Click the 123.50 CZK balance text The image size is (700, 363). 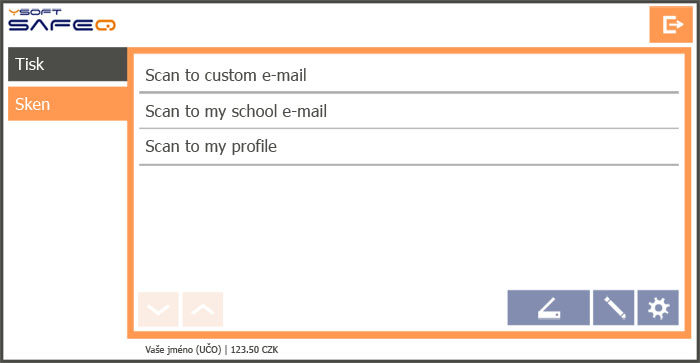254,350
